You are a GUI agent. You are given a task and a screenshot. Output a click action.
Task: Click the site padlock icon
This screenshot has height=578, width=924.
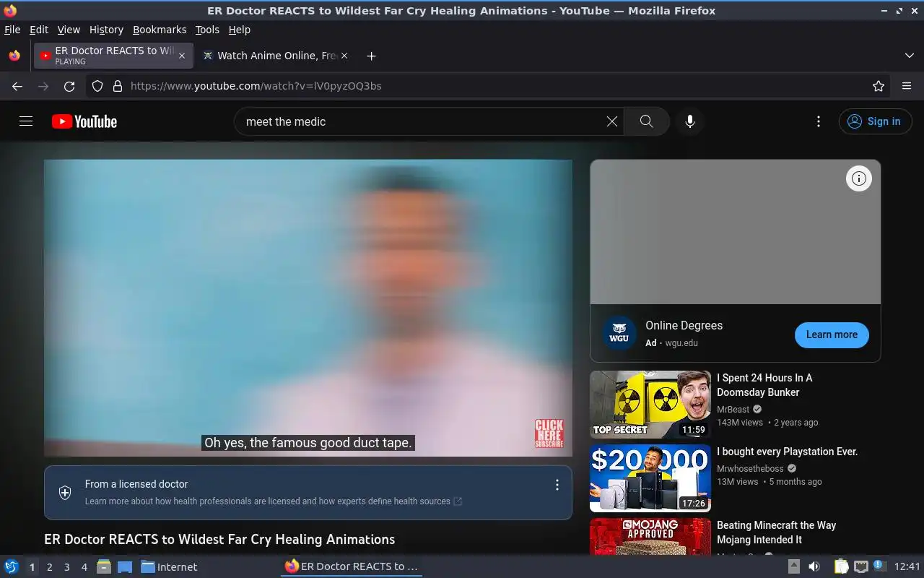coord(118,86)
